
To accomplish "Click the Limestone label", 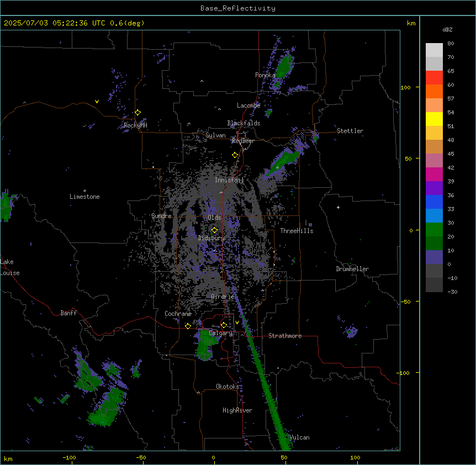I will 84,197.
